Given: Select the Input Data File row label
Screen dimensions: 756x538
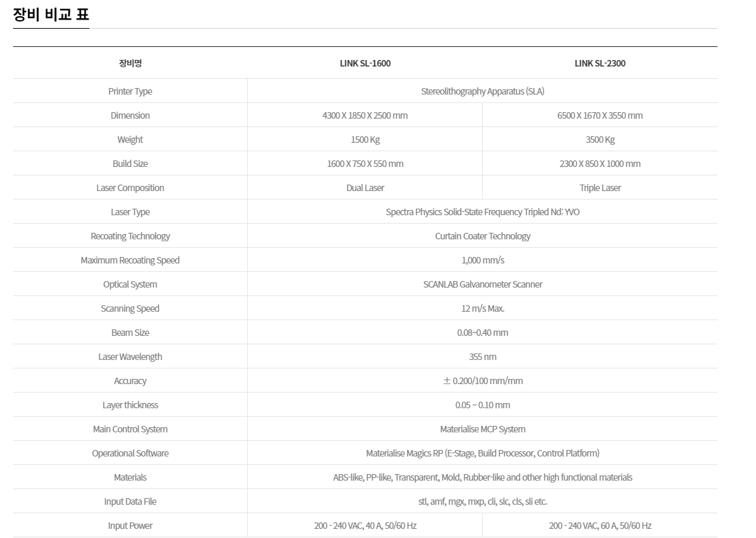Looking at the screenshot, I should (x=130, y=501).
